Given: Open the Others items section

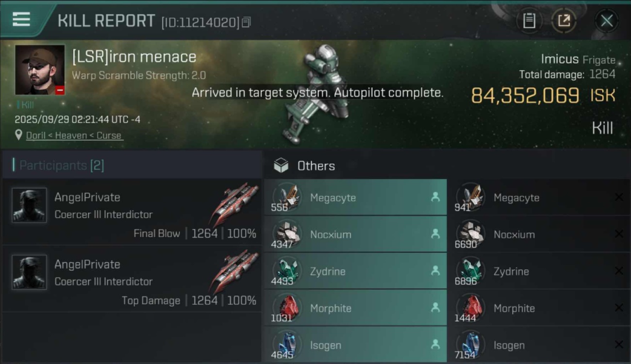Looking at the screenshot, I should coord(315,166).
